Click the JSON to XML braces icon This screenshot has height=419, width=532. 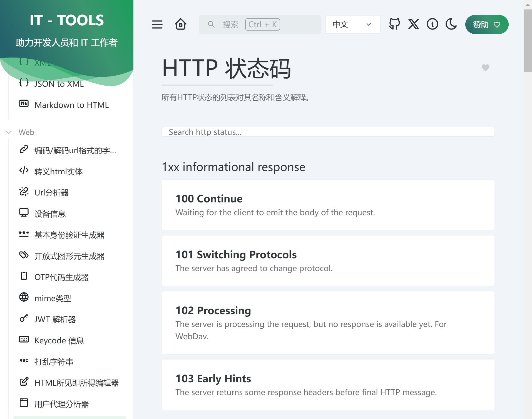[24, 83]
